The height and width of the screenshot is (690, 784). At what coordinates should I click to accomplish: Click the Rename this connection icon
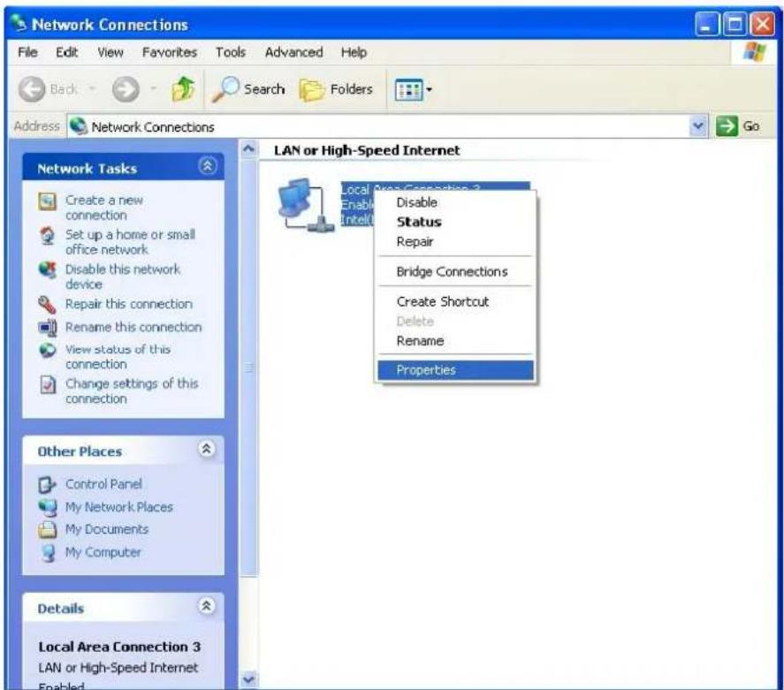point(48,327)
